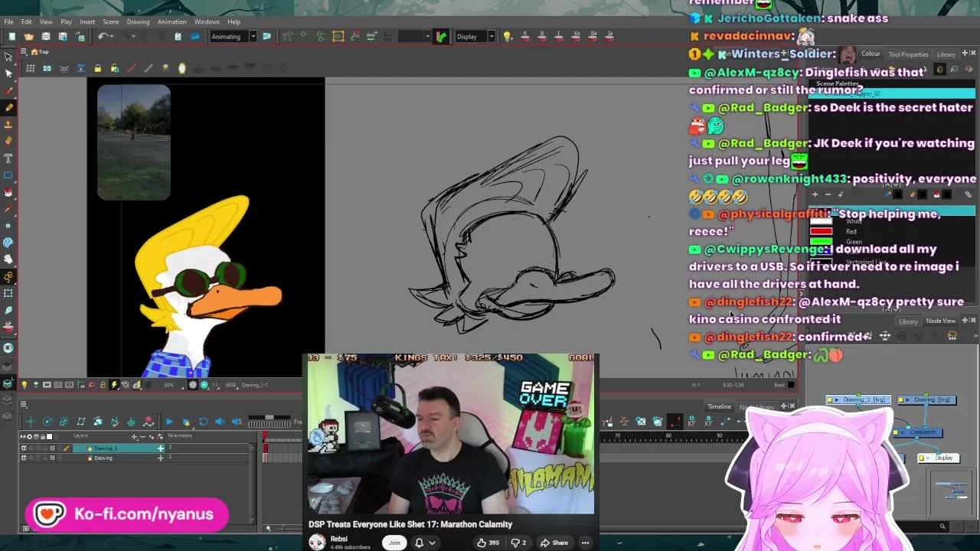
Task: Open the Timeline view hamburger menu
Action: pyautogui.click(x=24, y=404)
